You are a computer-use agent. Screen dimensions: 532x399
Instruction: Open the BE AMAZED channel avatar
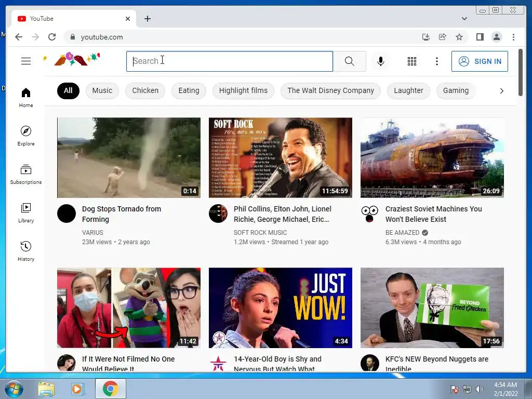point(370,214)
